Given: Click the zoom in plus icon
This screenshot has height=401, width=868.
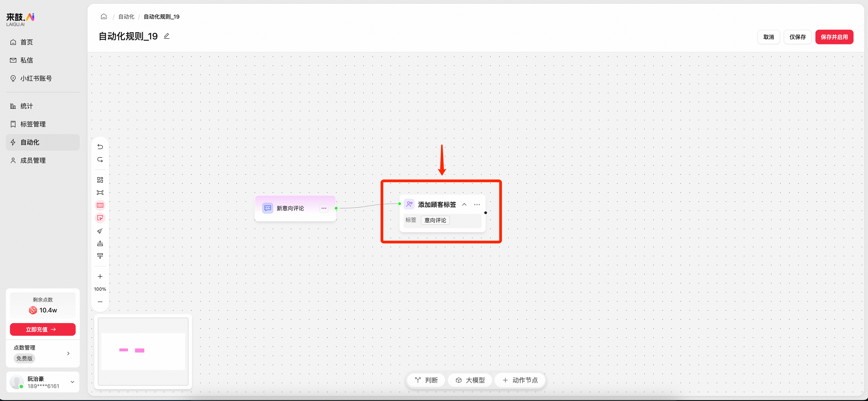Looking at the screenshot, I should pos(100,276).
